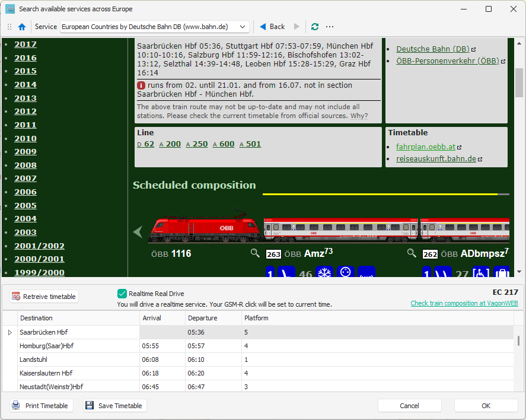Click the Arrival column header

pos(162,318)
